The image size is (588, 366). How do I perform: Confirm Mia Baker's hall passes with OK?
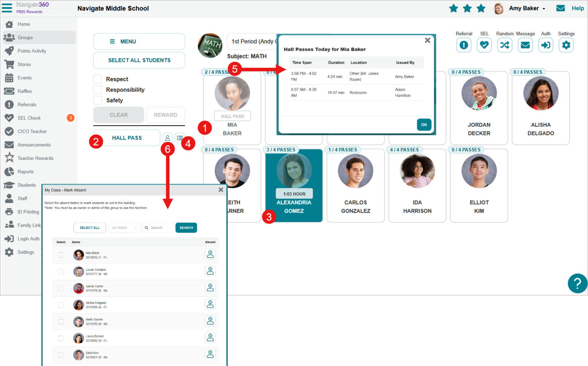(x=424, y=124)
